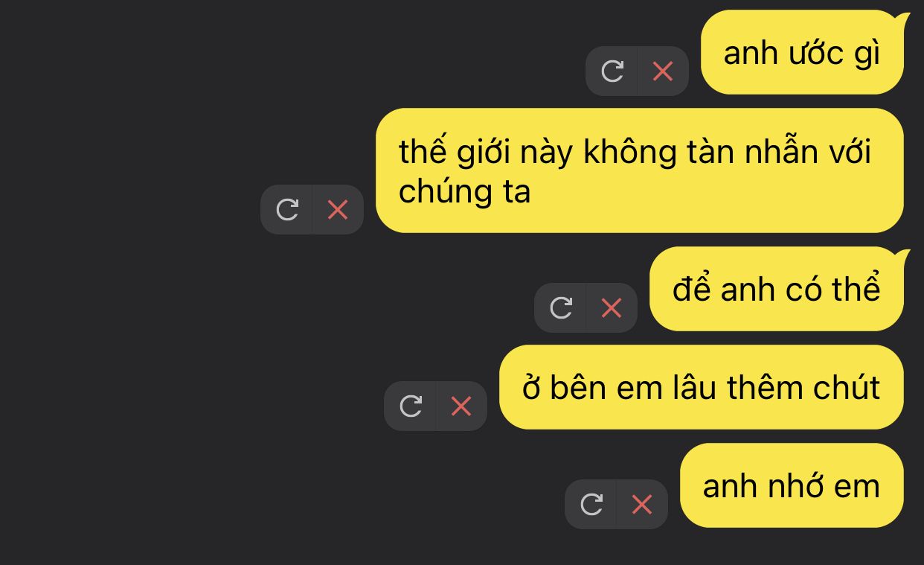This screenshot has height=565, width=924.
Task: Click retry icon beside "để anh có thể"
Action: (561, 308)
